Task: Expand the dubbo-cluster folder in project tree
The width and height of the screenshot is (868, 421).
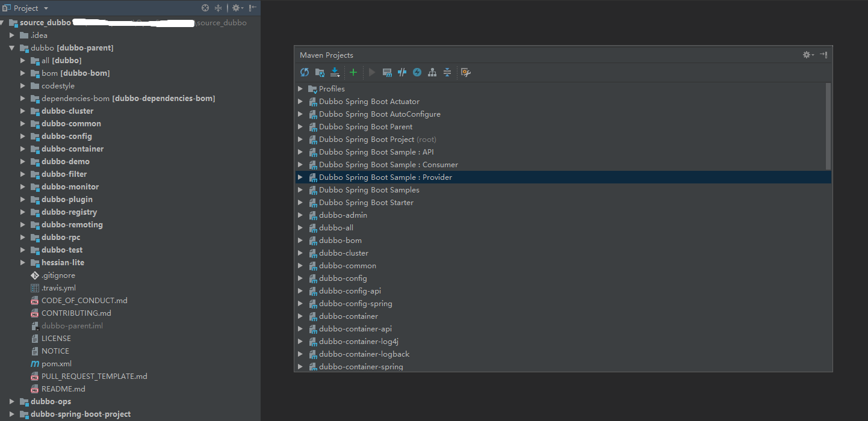Action: [x=23, y=111]
